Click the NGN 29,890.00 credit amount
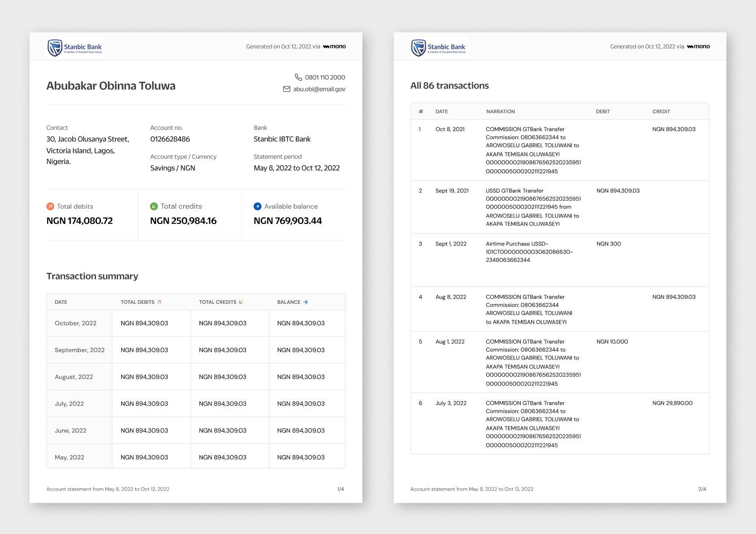The width and height of the screenshot is (756, 534). pyautogui.click(x=672, y=403)
